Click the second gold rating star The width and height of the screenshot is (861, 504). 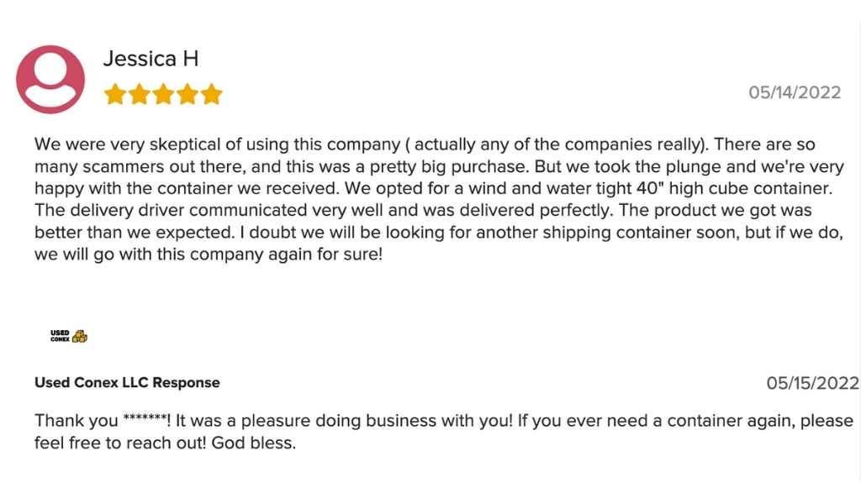pos(140,94)
